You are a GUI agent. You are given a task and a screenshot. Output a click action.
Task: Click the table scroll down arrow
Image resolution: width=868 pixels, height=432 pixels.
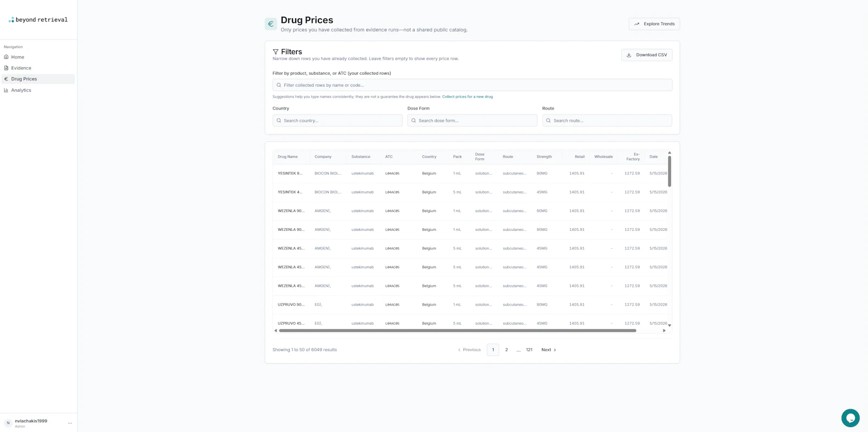click(x=669, y=325)
